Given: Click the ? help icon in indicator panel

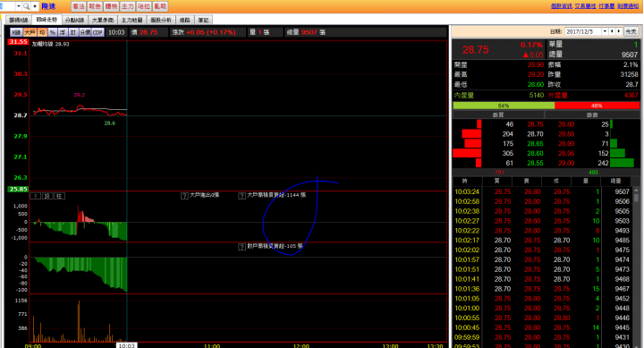Looking at the screenshot, I should coord(36,196).
